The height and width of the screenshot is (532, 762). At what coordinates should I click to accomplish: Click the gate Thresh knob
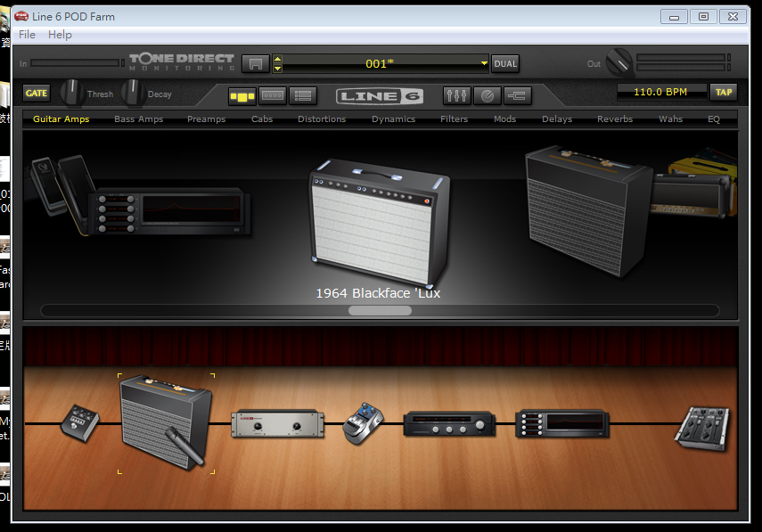(x=71, y=93)
